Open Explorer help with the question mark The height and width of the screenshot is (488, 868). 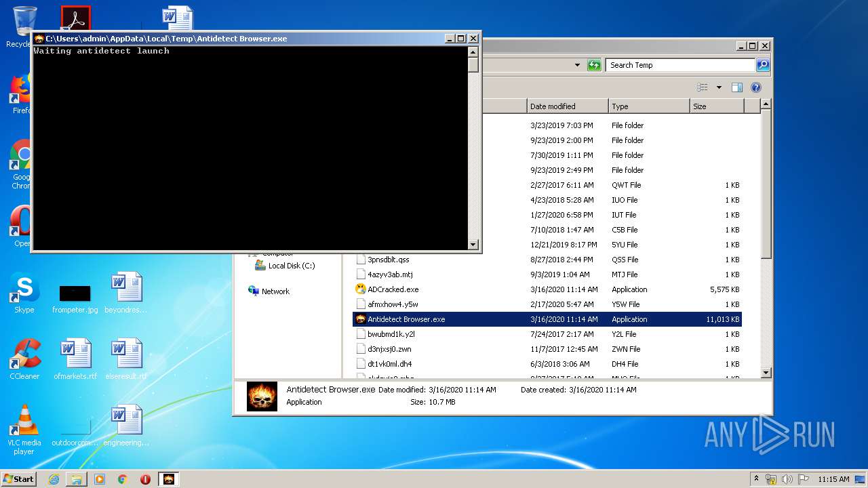756,87
